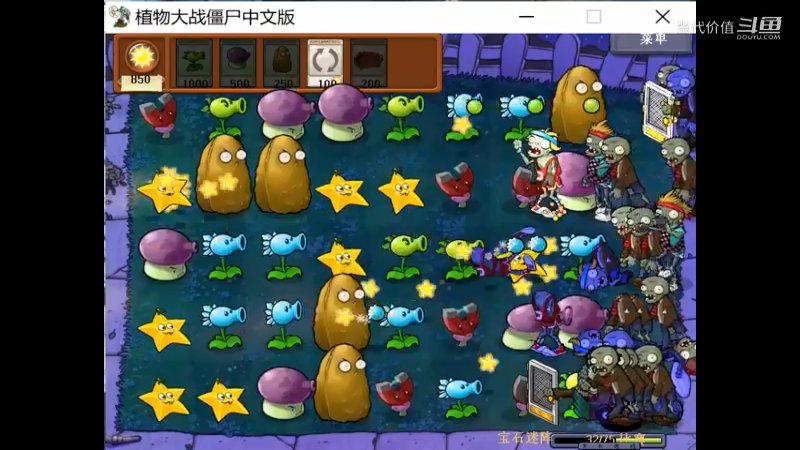The image size is (800, 450).
Task: Click the game icon in the title bar
Action: point(119,17)
